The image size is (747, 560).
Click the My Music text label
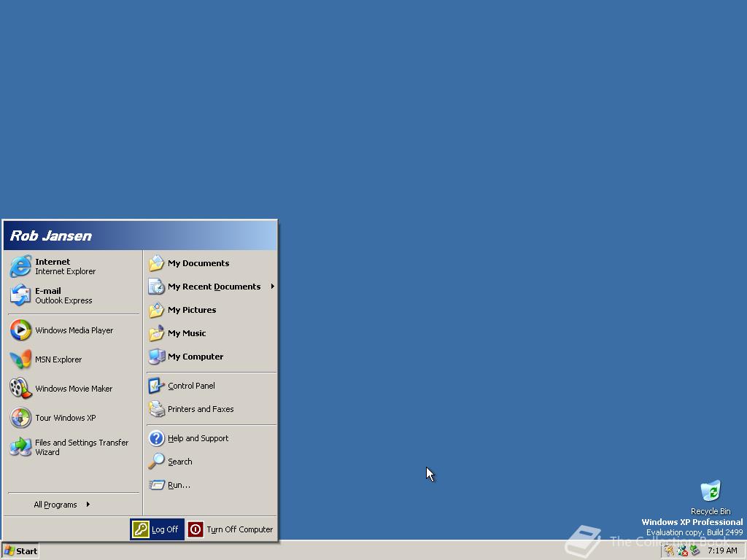(187, 333)
